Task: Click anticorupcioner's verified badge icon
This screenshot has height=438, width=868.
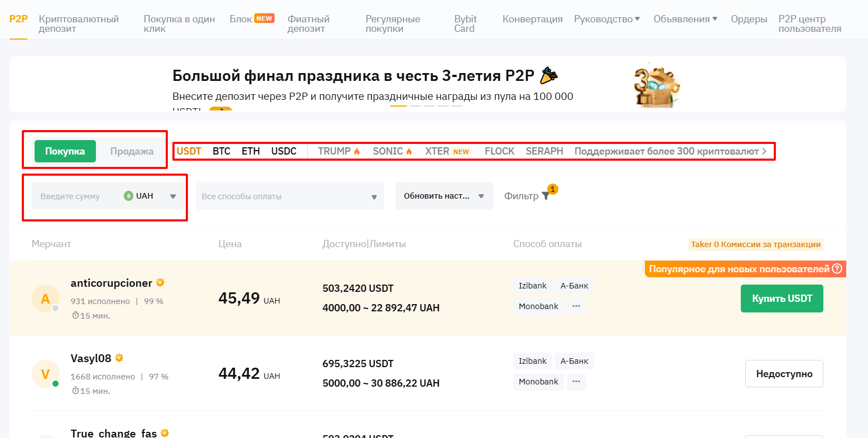Action: pyautogui.click(x=160, y=283)
